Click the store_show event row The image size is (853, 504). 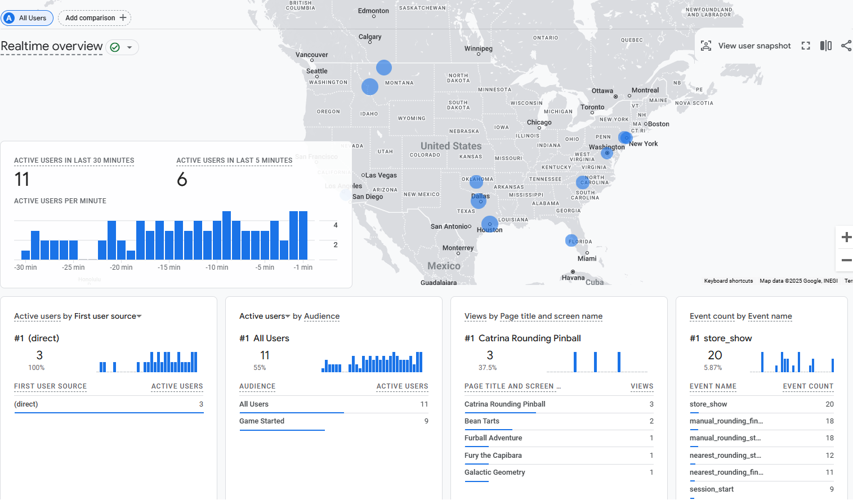pos(708,404)
